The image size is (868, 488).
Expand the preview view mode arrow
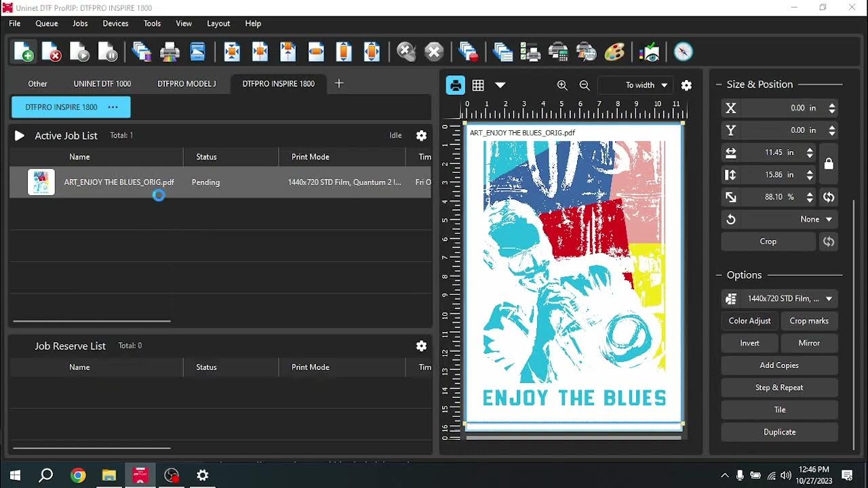coord(500,85)
